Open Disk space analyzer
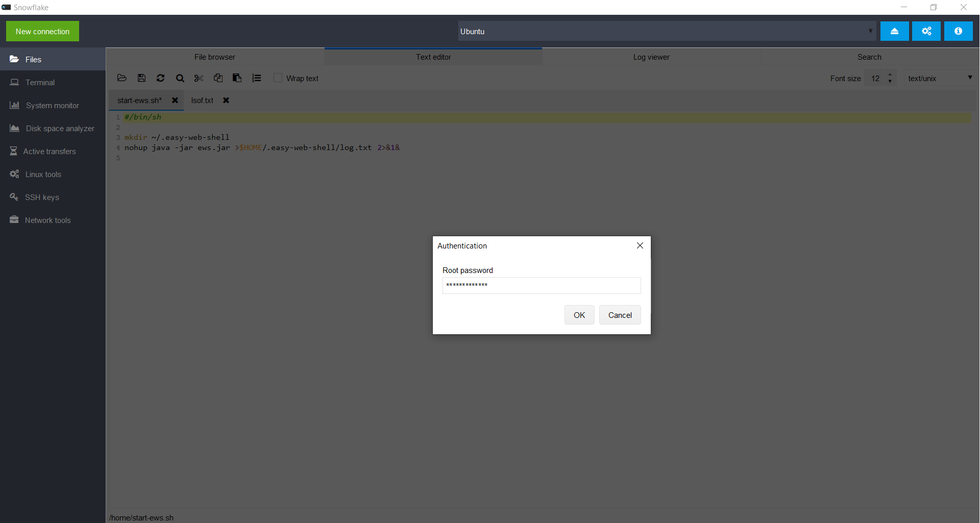 tap(53, 128)
